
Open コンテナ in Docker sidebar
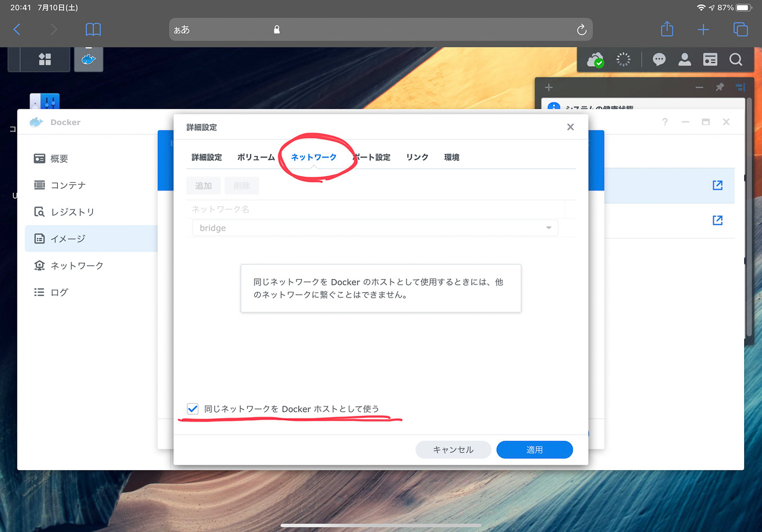tap(91, 185)
